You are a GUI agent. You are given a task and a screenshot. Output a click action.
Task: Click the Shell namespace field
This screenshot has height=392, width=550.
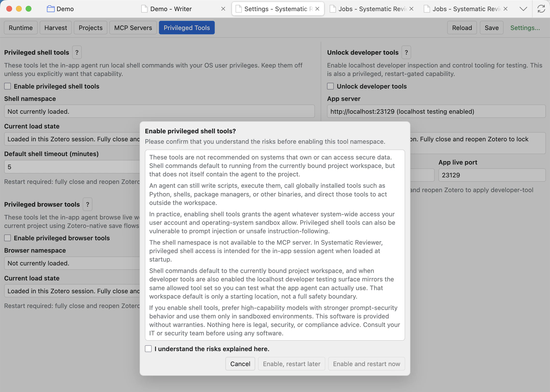tap(159, 111)
